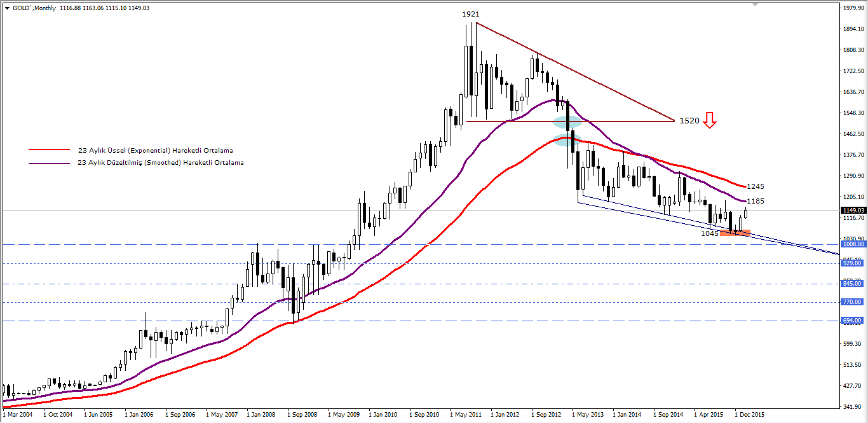Select the 1245 moving average label
868x423 pixels.
point(755,186)
